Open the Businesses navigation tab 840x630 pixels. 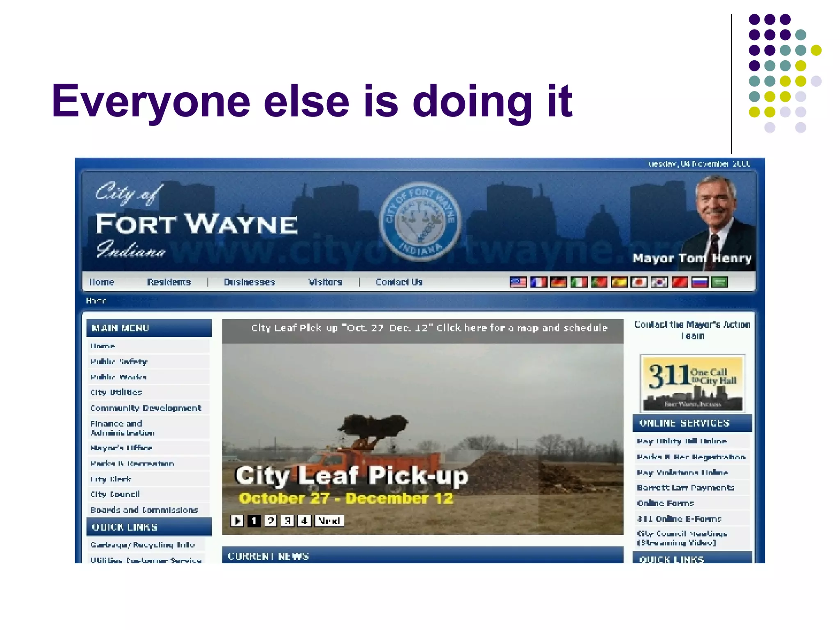pos(249,282)
